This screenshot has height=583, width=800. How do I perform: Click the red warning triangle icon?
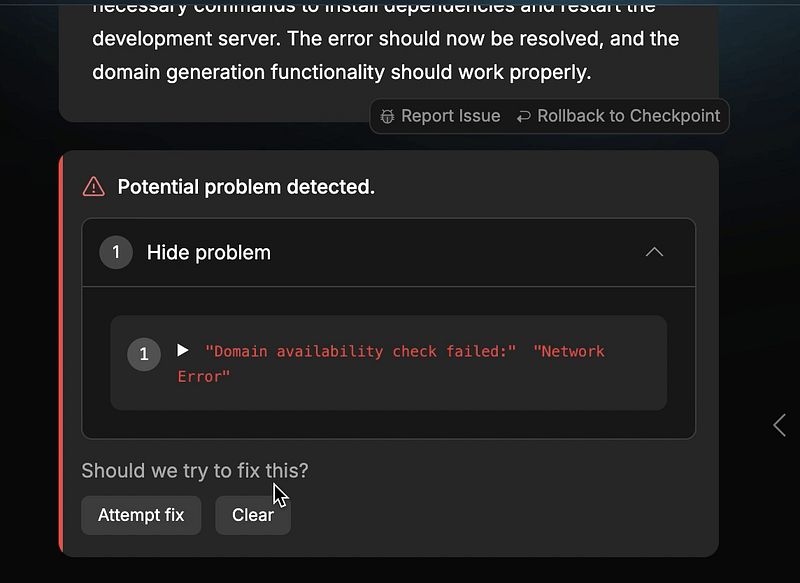pos(93,187)
